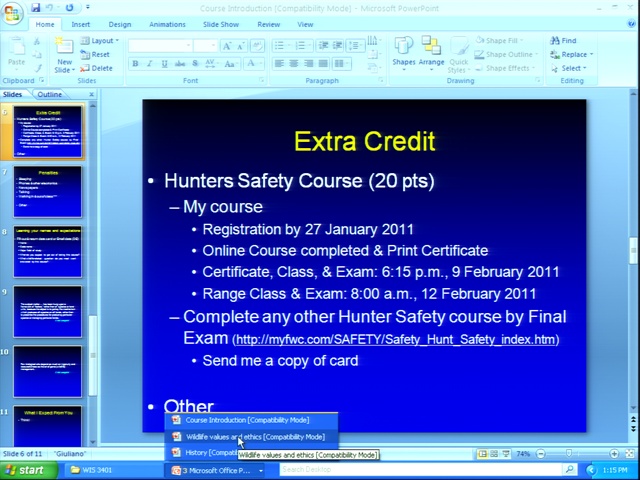
Task: Open the Shape Effects dropdown
Action: coord(507,68)
